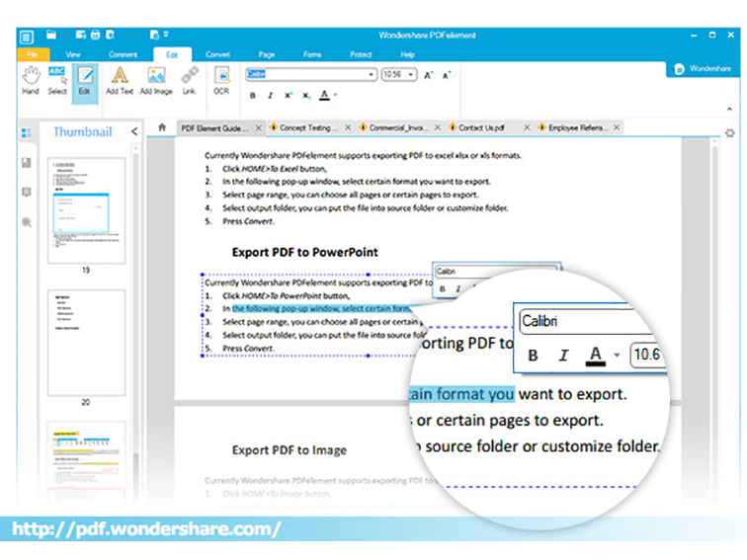Open the font color dropdown arrow in ribbon
747x560 pixels.
(x=336, y=95)
